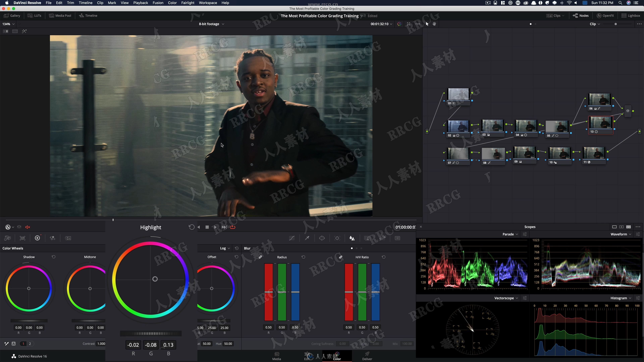Screen dimensions: 644x362
Task: Open the OpenFX library
Action: [605, 15]
